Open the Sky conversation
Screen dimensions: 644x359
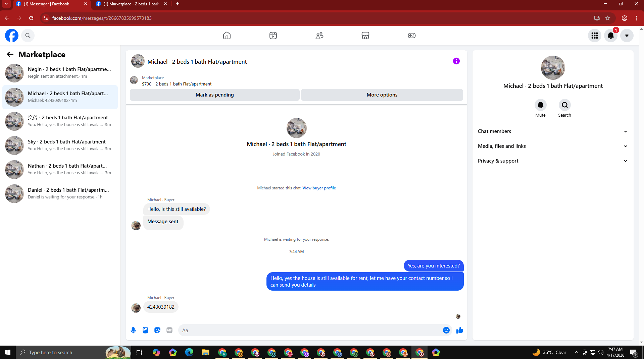60,145
